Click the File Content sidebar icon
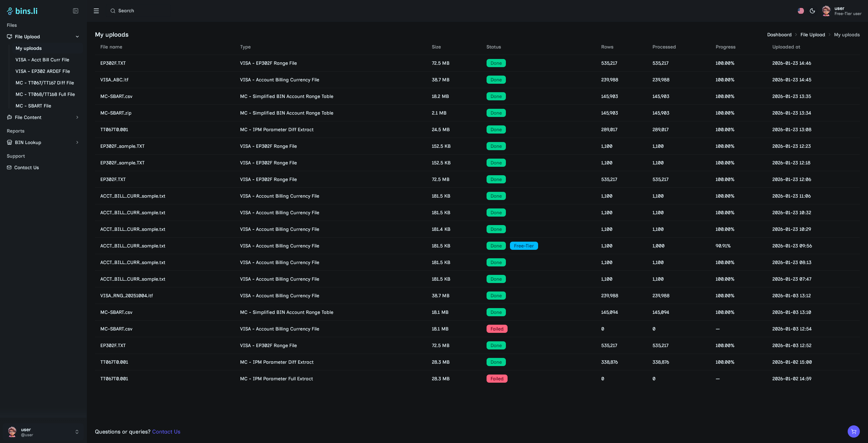 click(x=9, y=117)
